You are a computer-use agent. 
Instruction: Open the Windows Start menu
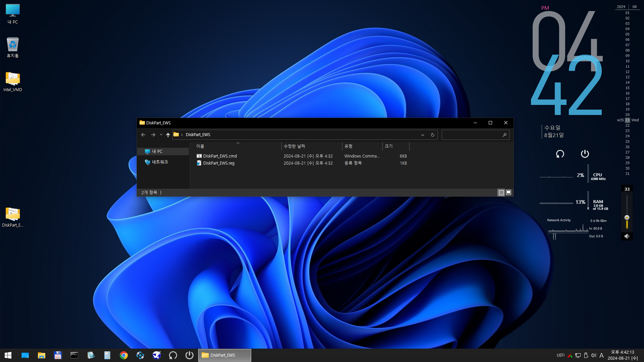[8, 355]
